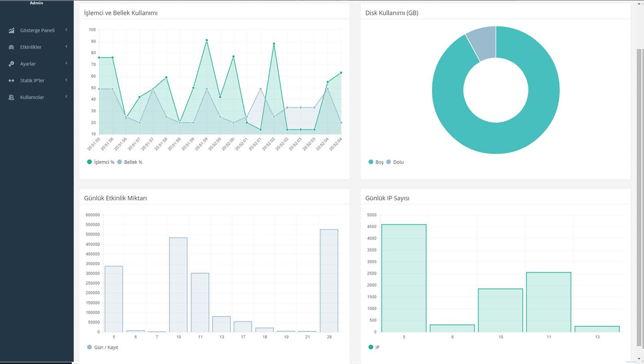Click the day 11 bar in Günlük Etkinlik chart
This screenshot has width=644, height=364.
coord(200,303)
